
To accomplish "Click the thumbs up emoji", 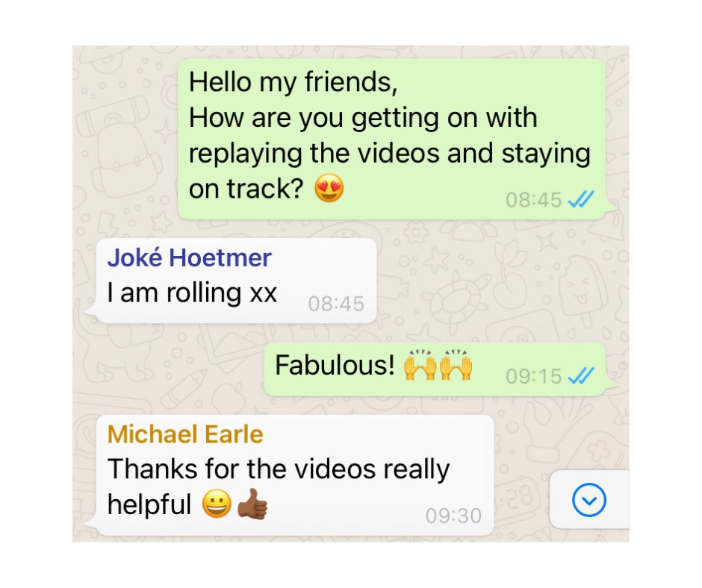I will [252, 504].
